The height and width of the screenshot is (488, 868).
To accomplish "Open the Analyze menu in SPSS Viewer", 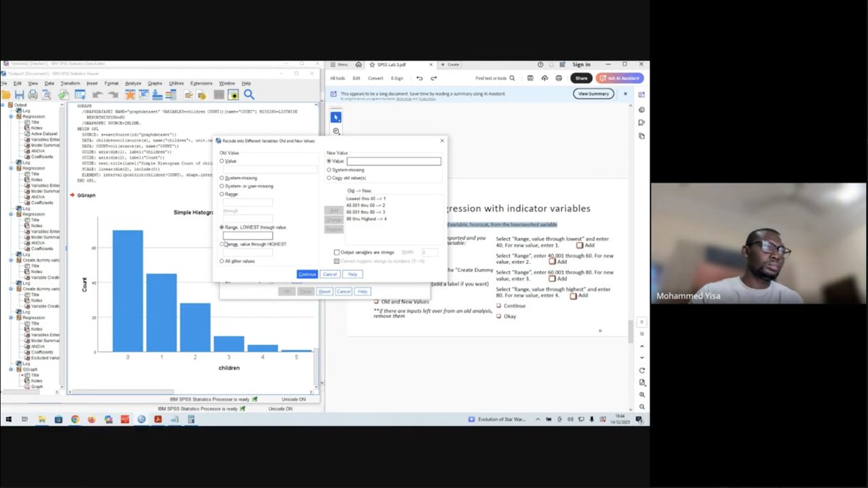I will pyautogui.click(x=133, y=83).
